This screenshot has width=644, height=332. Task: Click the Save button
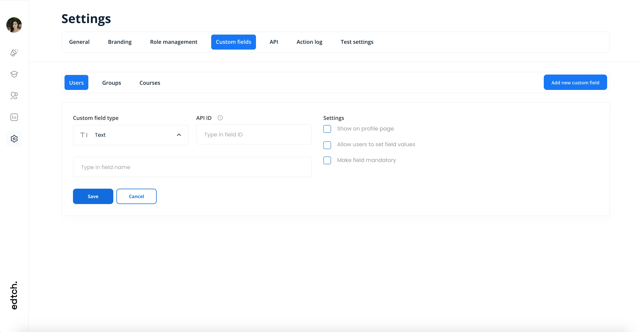pos(93,196)
